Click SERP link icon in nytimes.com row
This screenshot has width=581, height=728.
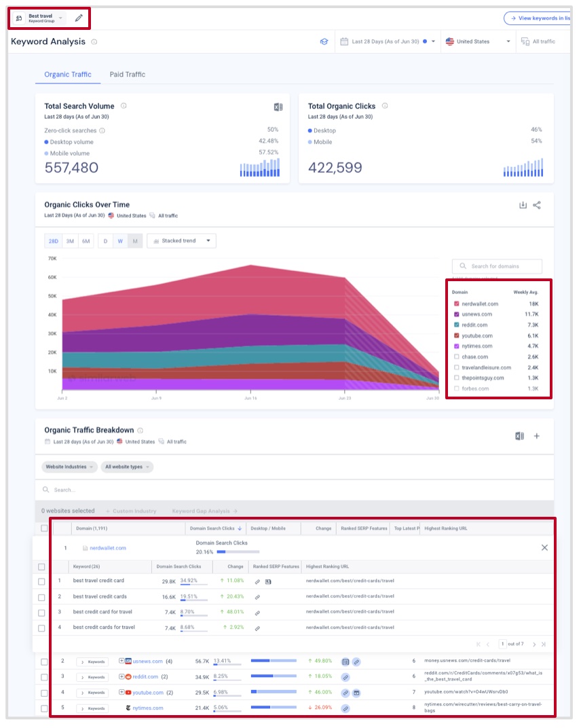(x=345, y=709)
